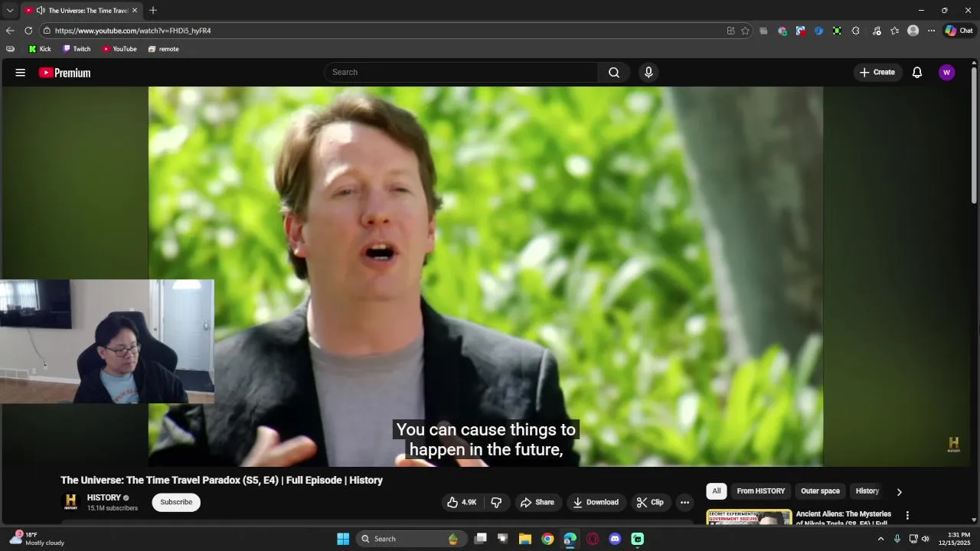Screen dimensions: 980x551
Task: Subscribe to the HISTORY channel
Action: [x=176, y=502]
